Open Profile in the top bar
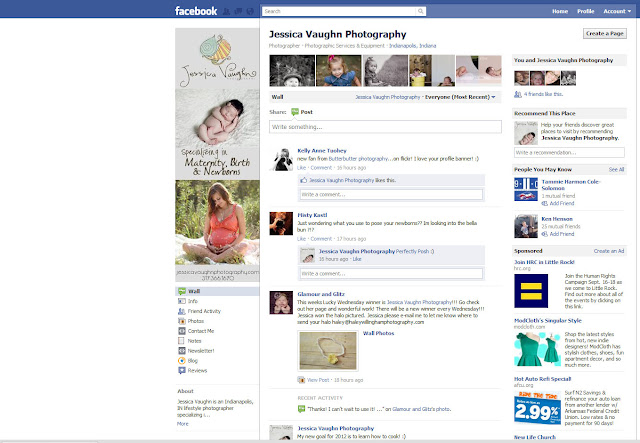Screen dimensions: 640x443 point(586,11)
